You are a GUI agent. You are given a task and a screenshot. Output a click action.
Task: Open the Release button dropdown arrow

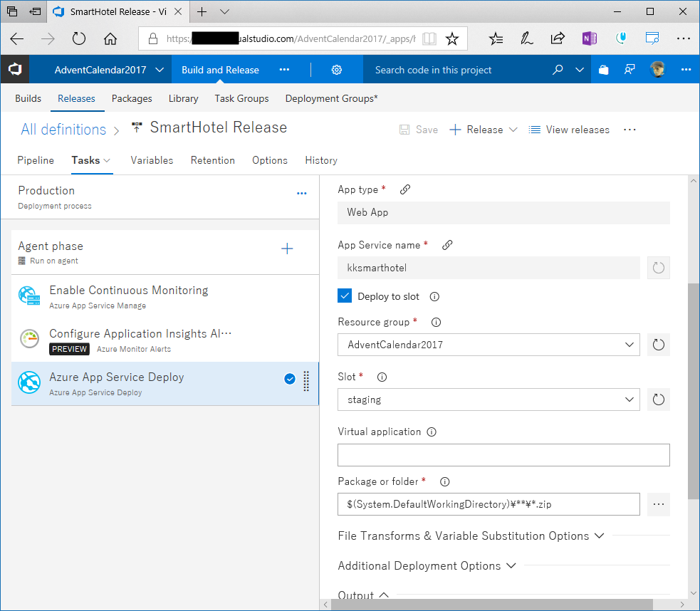(513, 130)
